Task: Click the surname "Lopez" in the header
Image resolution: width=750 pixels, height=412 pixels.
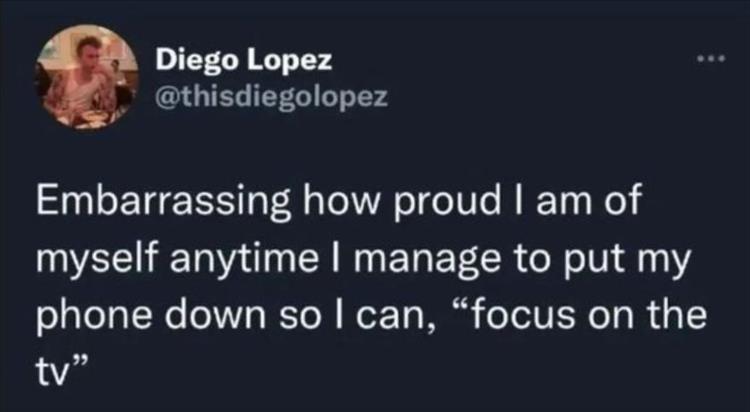Action: point(290,61)
